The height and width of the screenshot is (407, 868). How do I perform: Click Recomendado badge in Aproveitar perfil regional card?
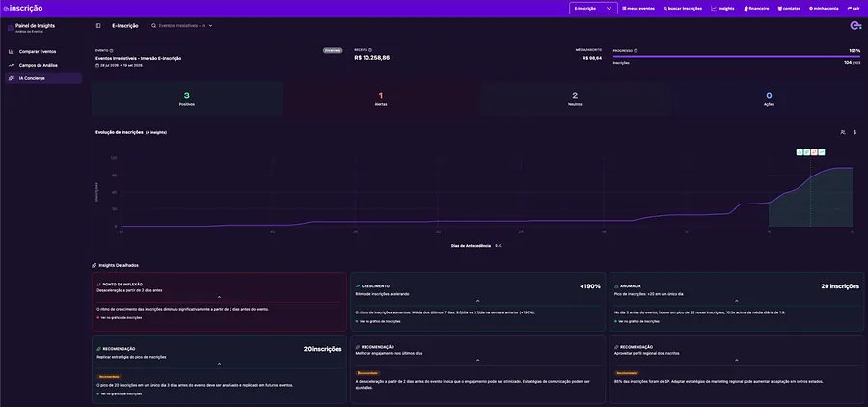pyautogui.click(x=626, y=373)
